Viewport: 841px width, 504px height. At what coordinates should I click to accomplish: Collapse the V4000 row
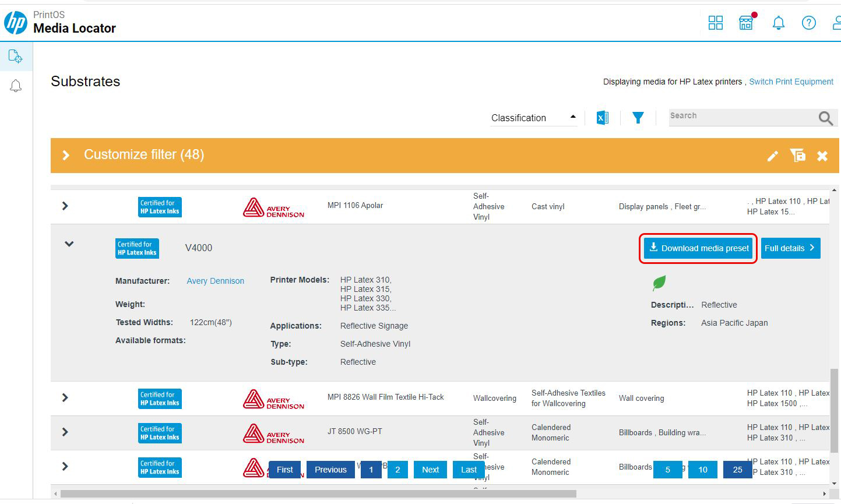click(69, 244)
